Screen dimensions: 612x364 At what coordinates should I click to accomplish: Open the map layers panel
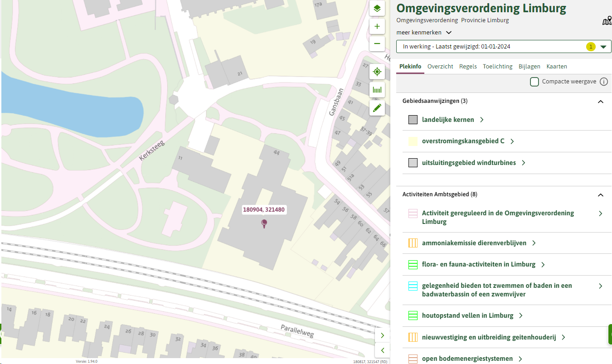coord(377,8)
